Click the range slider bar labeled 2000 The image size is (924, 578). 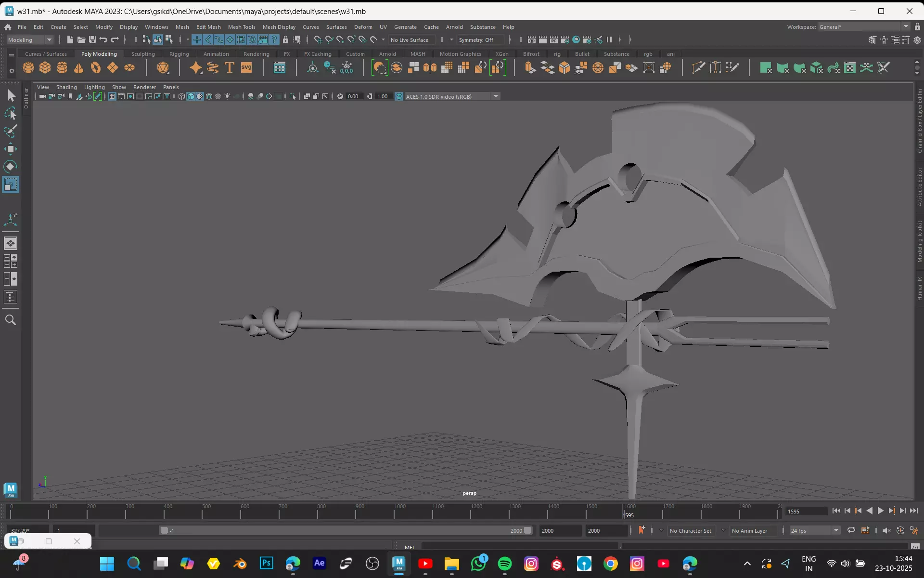pyautogui.click(x=346, y=530)
